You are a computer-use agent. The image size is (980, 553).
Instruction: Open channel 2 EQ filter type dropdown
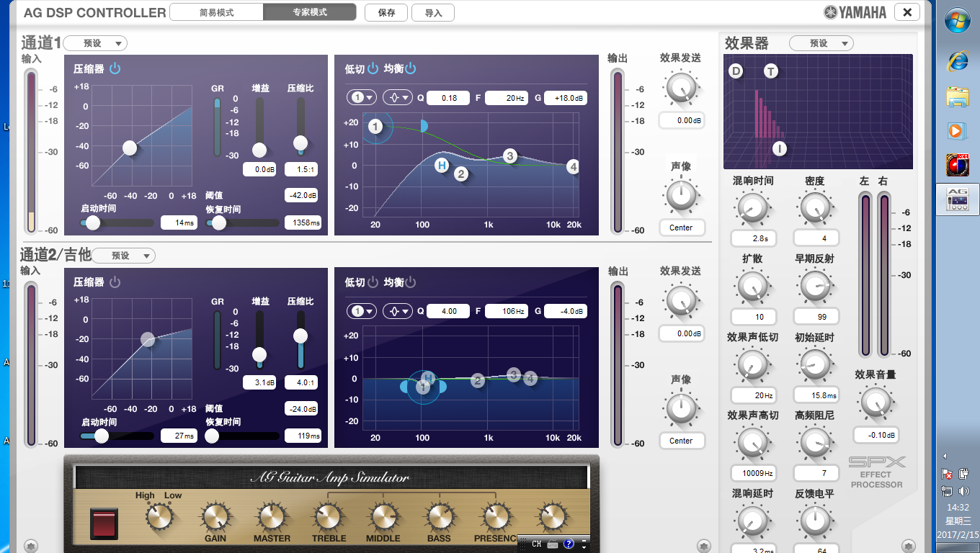pyautogui.click(x=397, y=311)
